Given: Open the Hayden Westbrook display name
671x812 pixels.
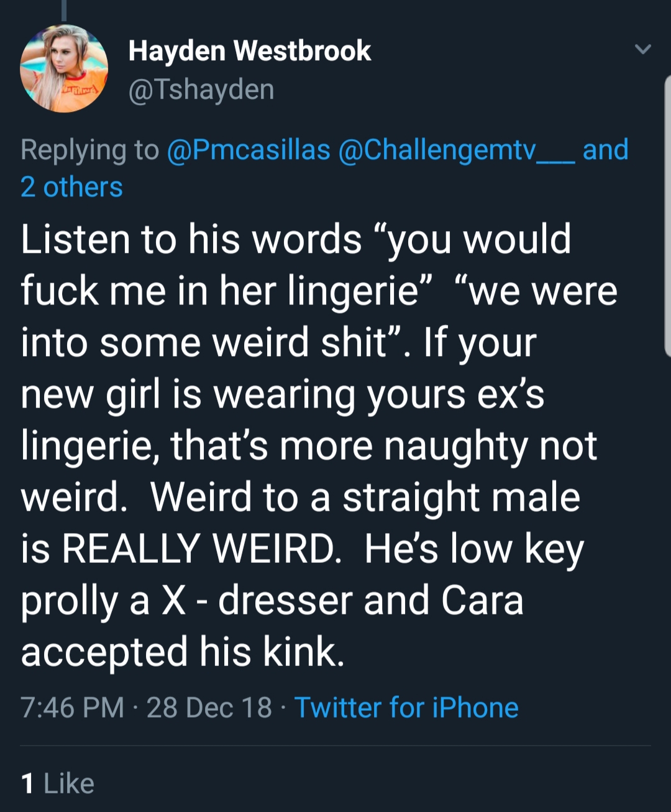Looking at the screenshot, I should [250, 51].
